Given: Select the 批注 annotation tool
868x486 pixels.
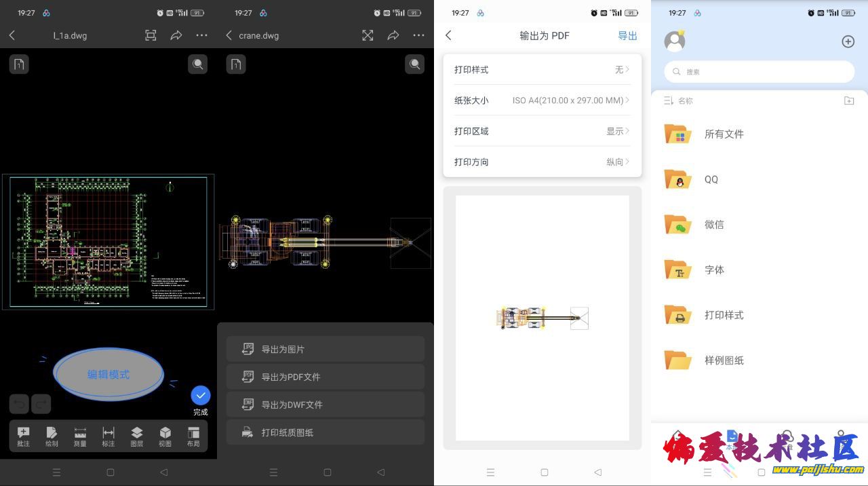Looking at the screenshot, I should tap(23, 436).
